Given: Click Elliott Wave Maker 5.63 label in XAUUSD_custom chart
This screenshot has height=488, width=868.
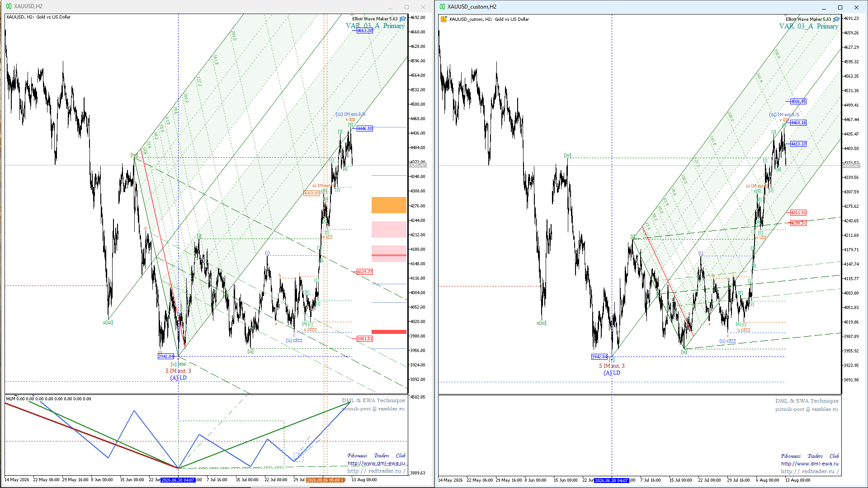Looking at the screenshot, I should coord(808,19).
